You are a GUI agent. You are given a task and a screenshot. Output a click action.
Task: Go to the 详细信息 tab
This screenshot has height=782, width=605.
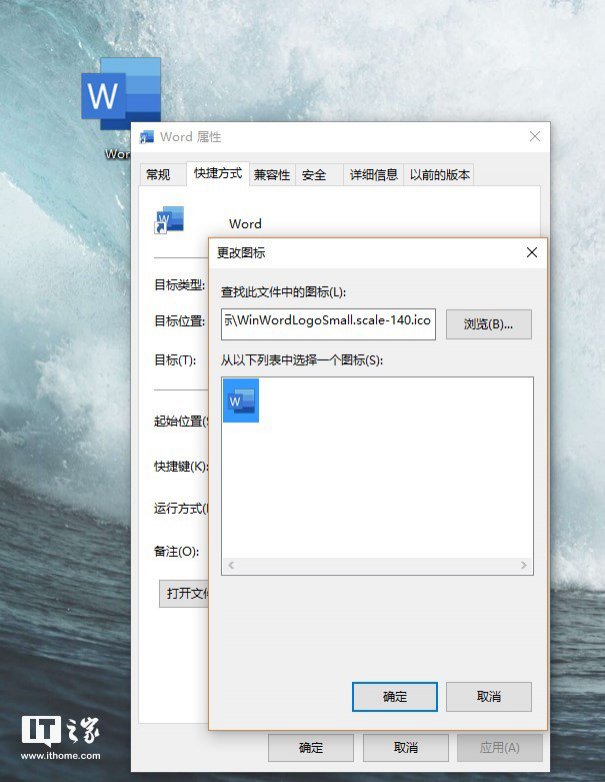pyautogui.click(x=374, y=175)
